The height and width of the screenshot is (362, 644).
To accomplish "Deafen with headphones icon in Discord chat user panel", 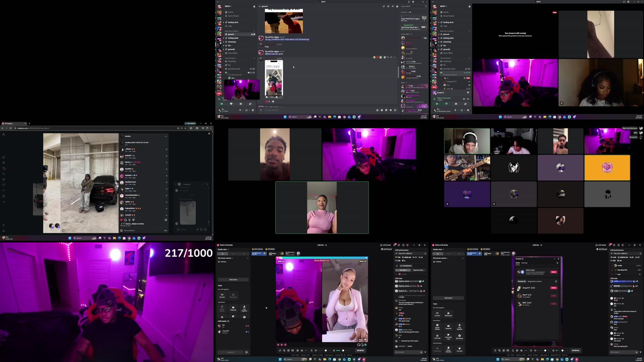I will pyautogui.click(x=247, y=110).
